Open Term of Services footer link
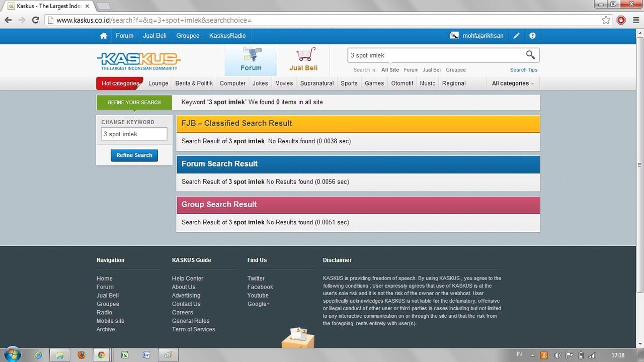The image size is (644, 362). click(x=193, y=329)
